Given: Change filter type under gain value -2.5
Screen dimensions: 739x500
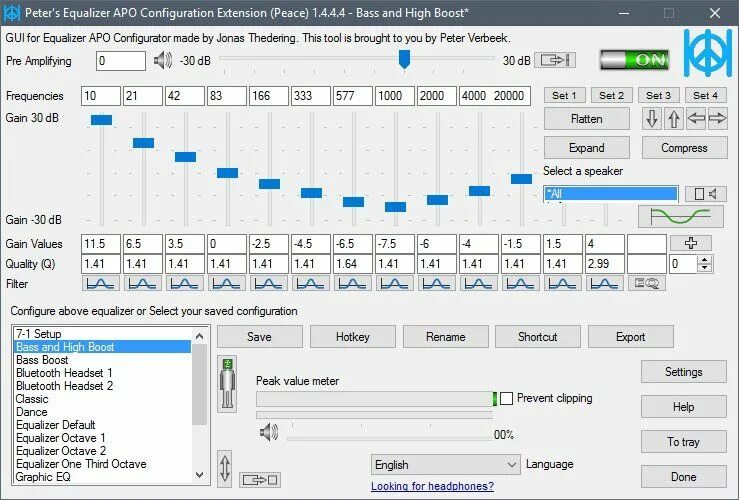Looking at the screenshot, I should pos(268,284).
